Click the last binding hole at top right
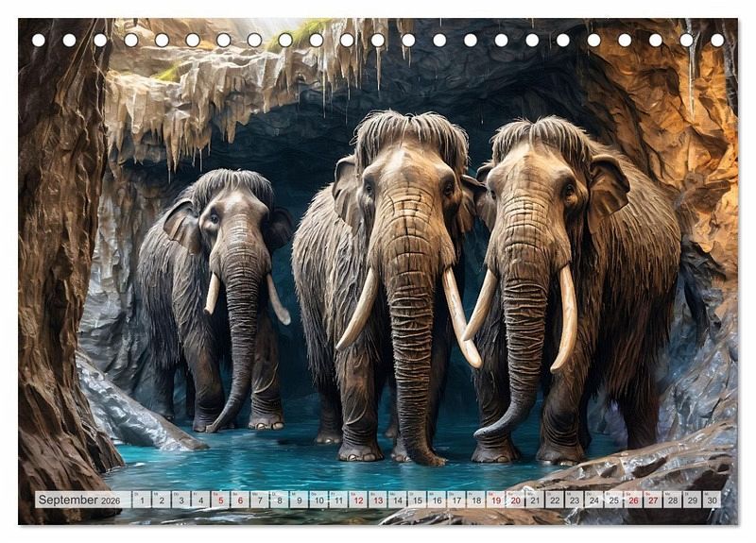756x543 pixels. (x=717, y=41)
